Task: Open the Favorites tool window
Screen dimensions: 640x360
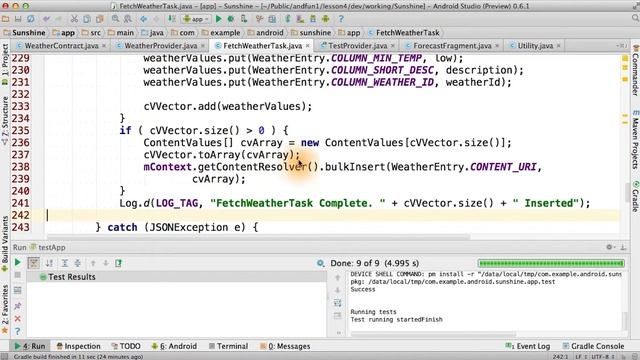Action: click(4, 309)
